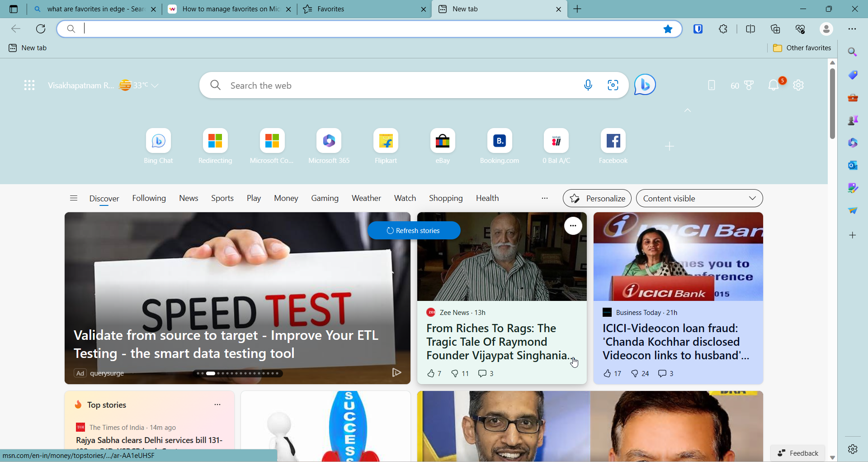Open Collections from the toolbar
The height and width of the screenshot is (462, 868).
click(775, 29)
